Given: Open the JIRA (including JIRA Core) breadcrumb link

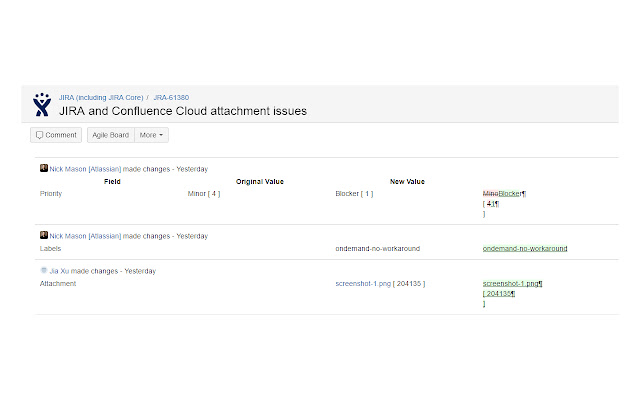Looking at the screenshot, I should pyautogui.click(x=101, y=98).
